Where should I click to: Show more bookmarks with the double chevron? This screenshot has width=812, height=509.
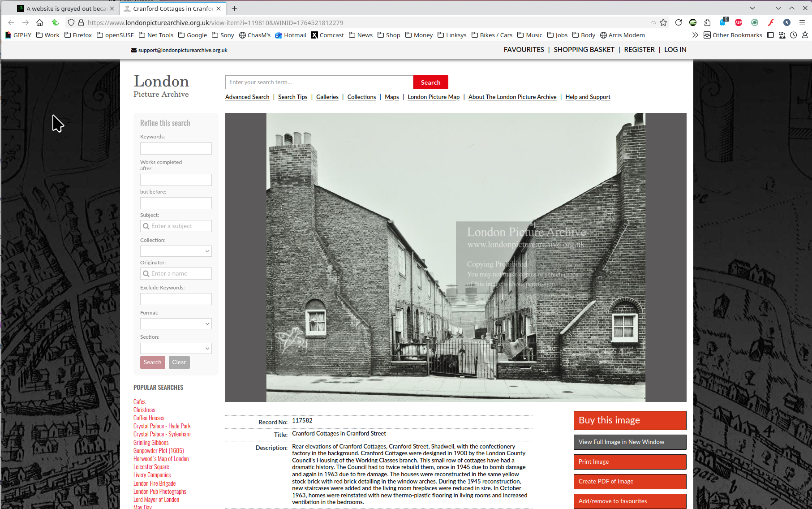(x=695, y=35)
